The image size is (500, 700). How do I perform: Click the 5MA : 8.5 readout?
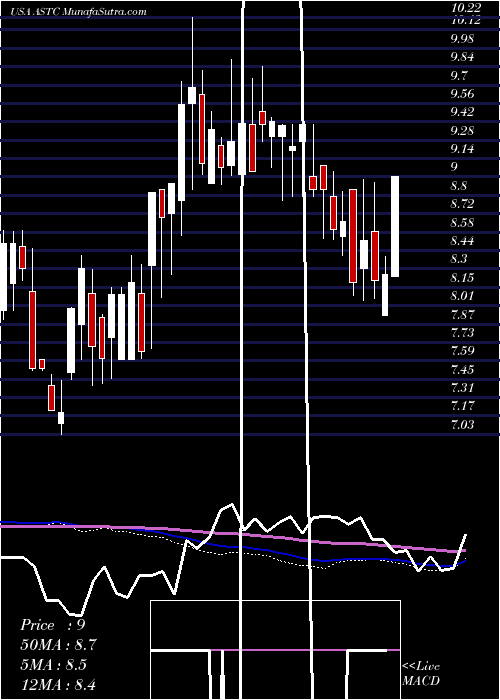pyautogui.click(x=55, y=665)
